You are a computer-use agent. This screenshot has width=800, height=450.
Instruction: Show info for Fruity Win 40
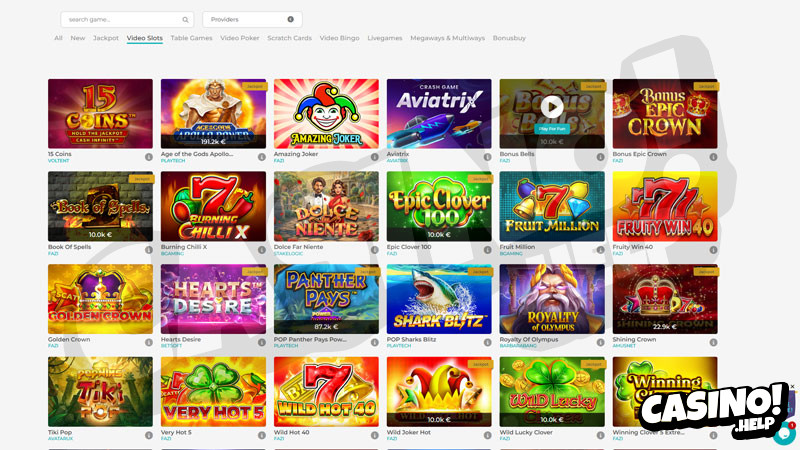tap(713, 250)
